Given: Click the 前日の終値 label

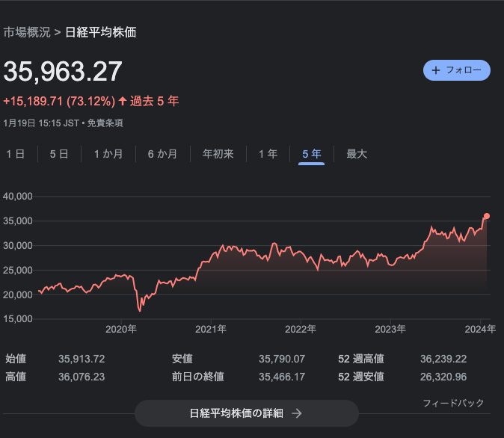Looking at the screenshot, I should point(198,377).
